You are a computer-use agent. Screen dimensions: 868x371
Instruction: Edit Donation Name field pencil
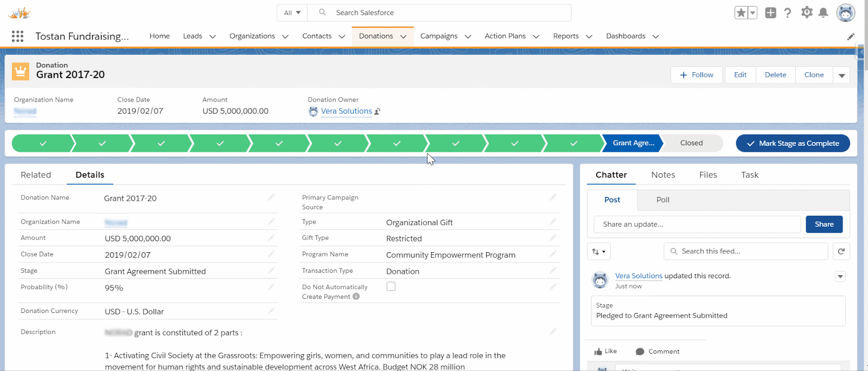coord(271,197)
